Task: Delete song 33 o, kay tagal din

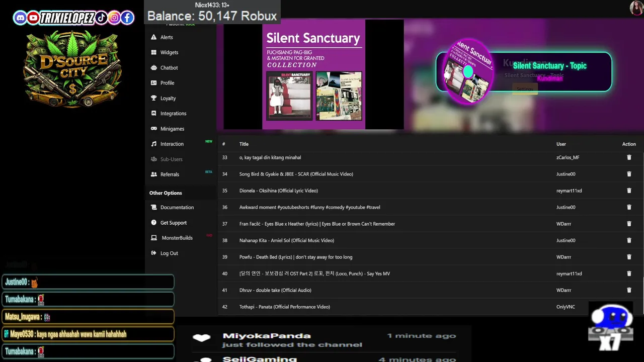Action: click(x=629, y=157)
